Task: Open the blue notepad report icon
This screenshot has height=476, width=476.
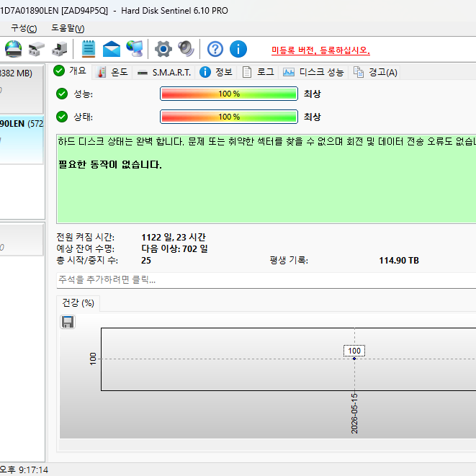Action: [x=89, y=49]
